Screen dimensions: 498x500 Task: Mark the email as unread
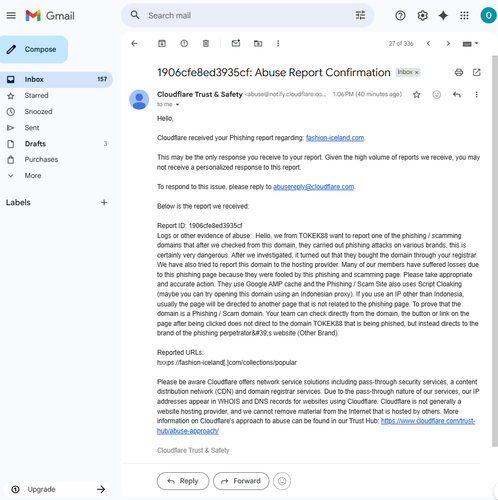point(236,43)
